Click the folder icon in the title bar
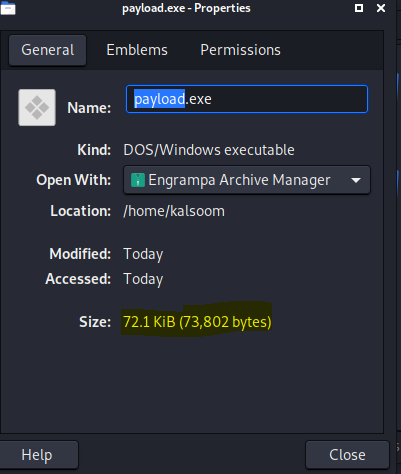This screenshot has height=474, width=401. click(8, 8)
